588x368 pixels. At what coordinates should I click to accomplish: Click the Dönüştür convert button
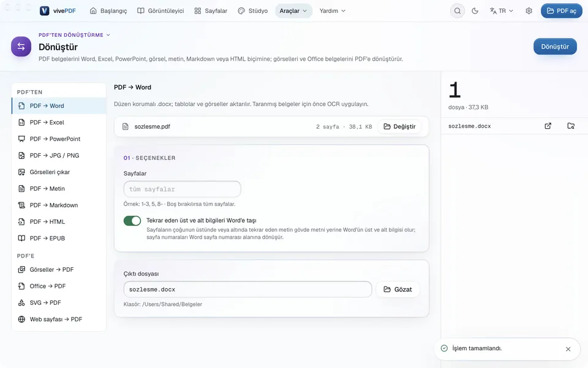(x=555, y=47)
